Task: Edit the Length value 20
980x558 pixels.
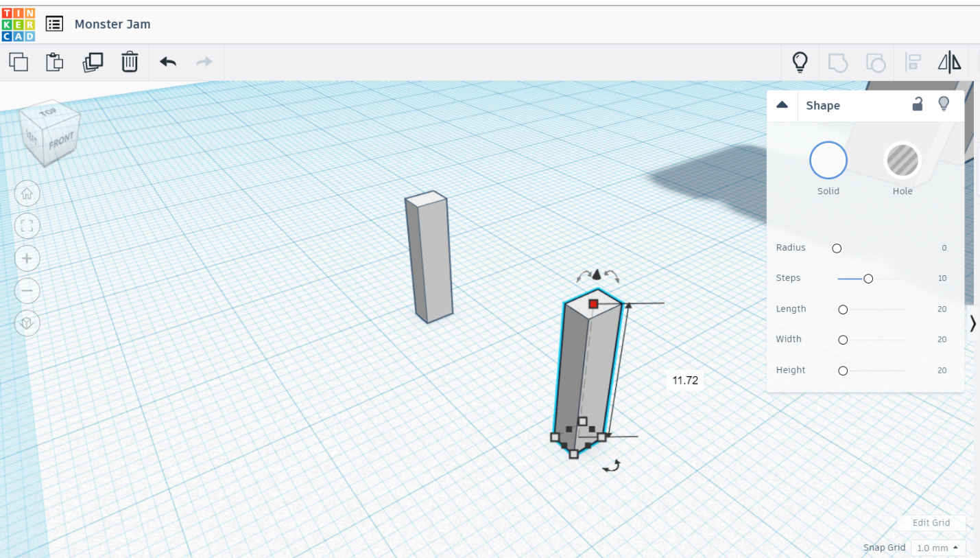Action: (x=942, y=309)
